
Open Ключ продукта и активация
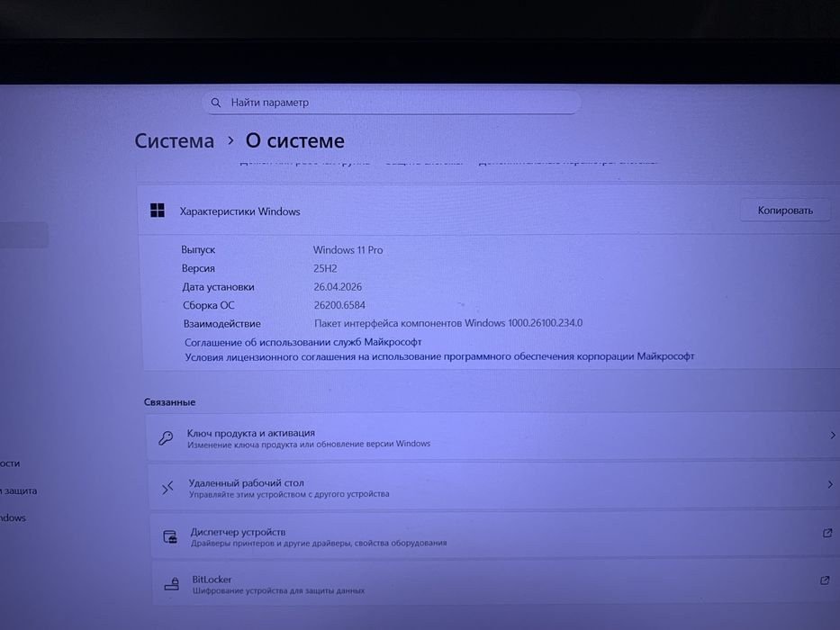point(492,437)
